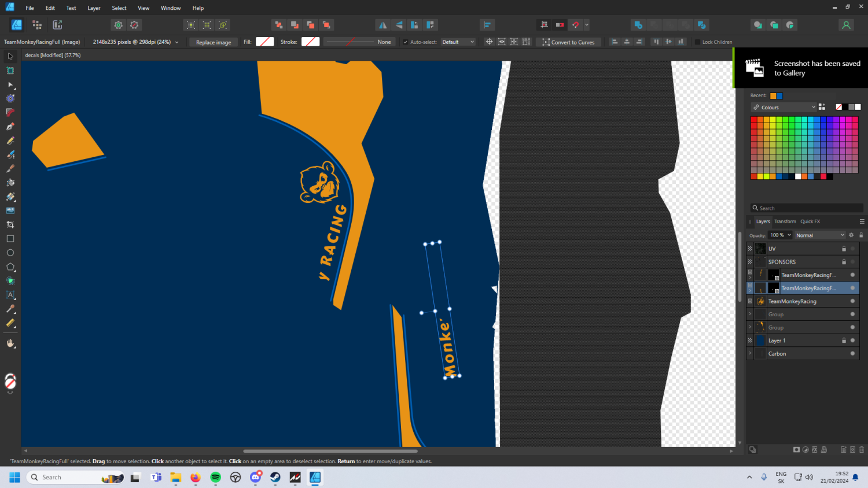Choose the Pen tool
The image size is (868, 488).
pyautogui.click(x=10, y=127)
